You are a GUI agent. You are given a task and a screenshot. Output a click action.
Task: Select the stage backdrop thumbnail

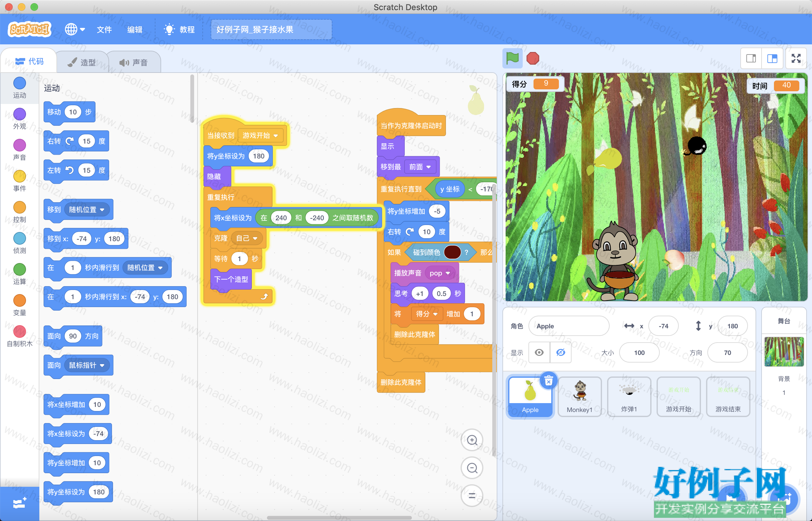click(x=784, y=352)
